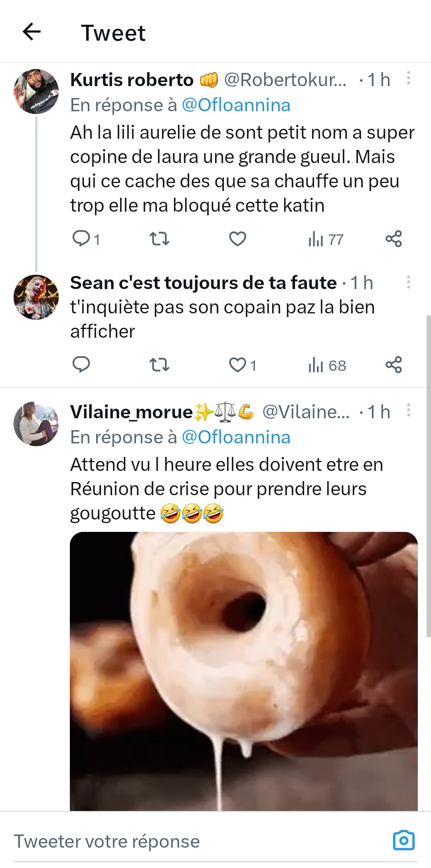
Task: Unlike Sean's tweet with 1 like
Action: [238, 365]
